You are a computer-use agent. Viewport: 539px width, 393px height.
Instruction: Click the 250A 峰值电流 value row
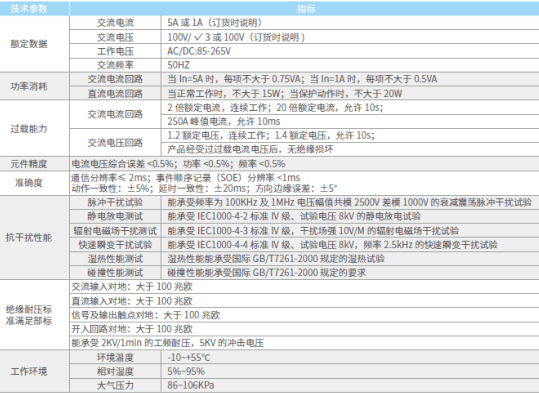click(x=350, y=121)
